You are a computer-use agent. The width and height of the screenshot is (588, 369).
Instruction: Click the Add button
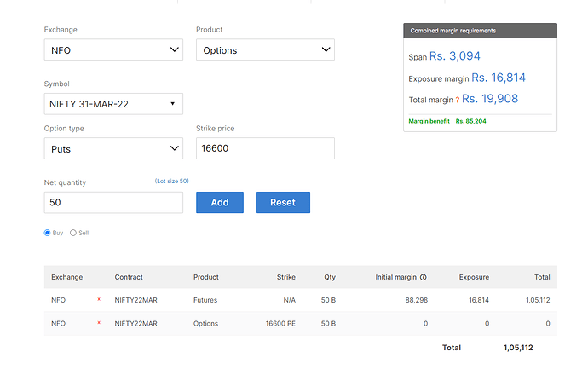(x=220, y=203)
